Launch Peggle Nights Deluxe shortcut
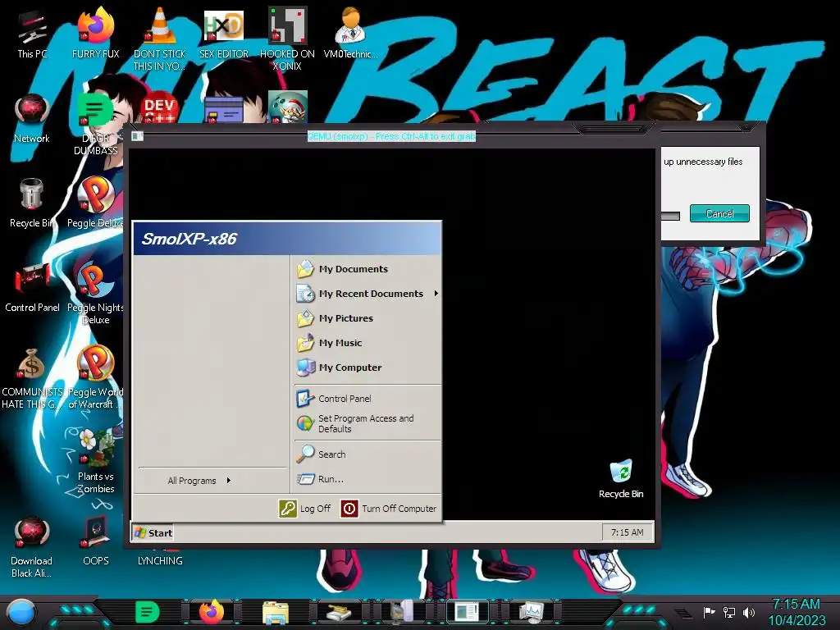 (x=95, y=293)
